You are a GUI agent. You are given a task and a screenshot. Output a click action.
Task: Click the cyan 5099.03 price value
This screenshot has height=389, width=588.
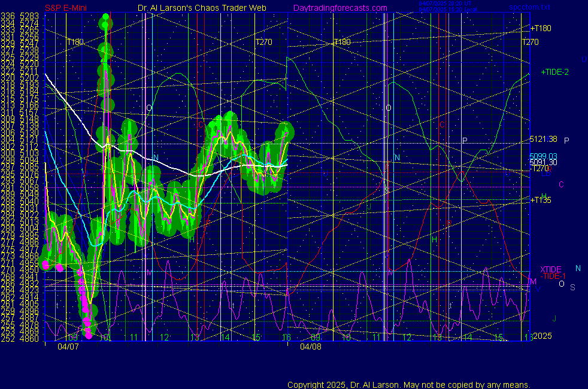[544, 156]
